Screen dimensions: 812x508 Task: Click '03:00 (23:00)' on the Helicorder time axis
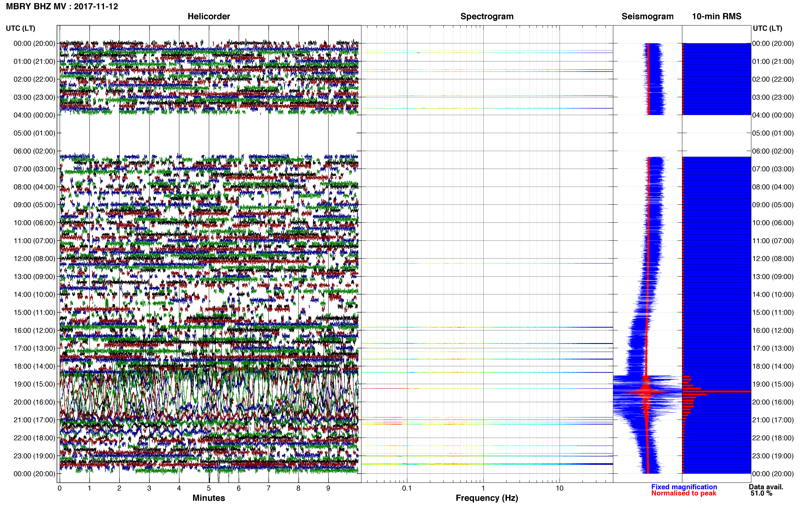tap(34, 97)
